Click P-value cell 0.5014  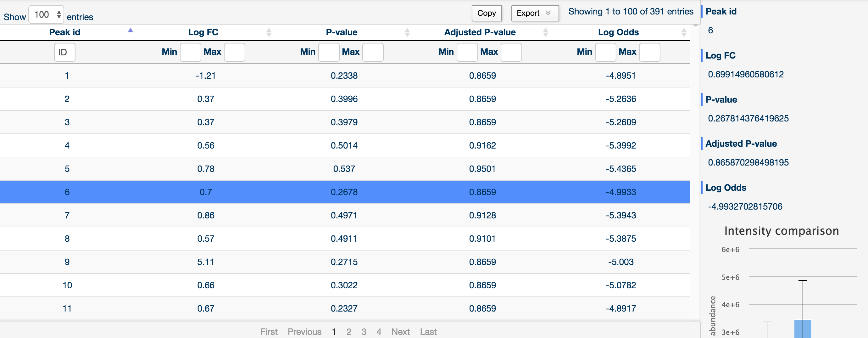pos(344,145)
